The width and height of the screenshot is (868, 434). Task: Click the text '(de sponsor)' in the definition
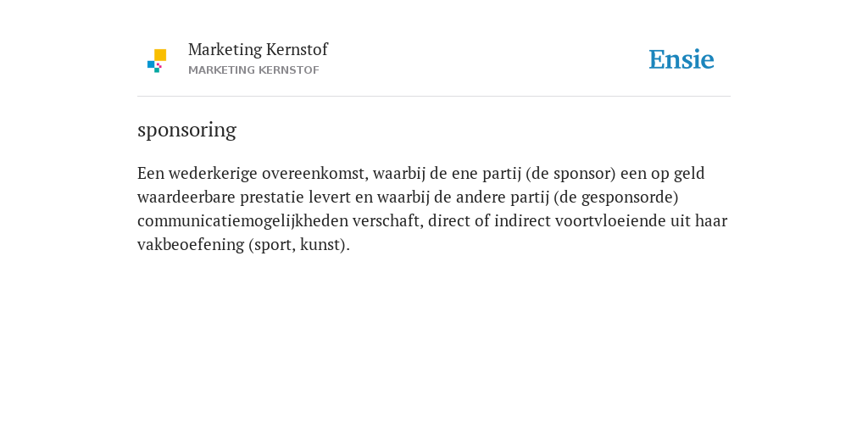coord(570,173)
